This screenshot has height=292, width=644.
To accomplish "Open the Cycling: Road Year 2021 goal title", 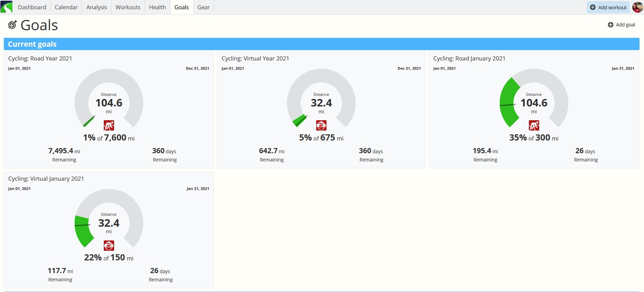I will (x=40, y=58).
